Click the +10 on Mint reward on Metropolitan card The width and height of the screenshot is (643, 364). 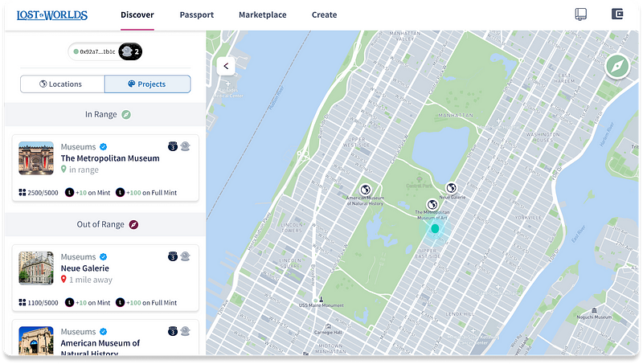[88, 193]
